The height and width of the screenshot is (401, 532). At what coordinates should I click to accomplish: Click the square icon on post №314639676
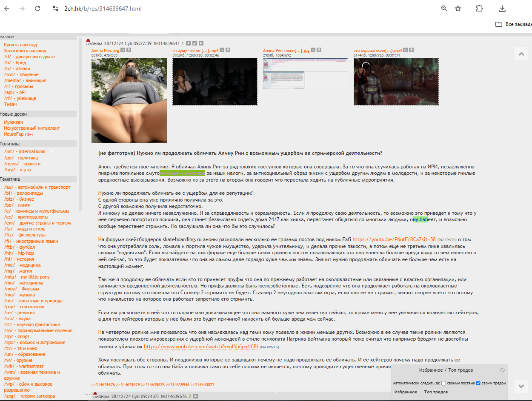[195, 396]
